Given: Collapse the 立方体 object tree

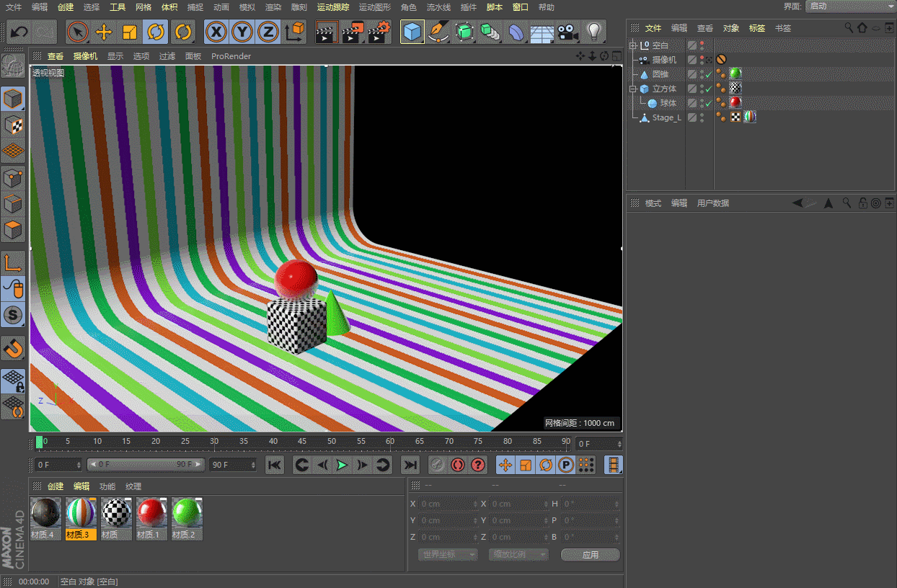Looking at the screenshot, I should click(634, 89).
